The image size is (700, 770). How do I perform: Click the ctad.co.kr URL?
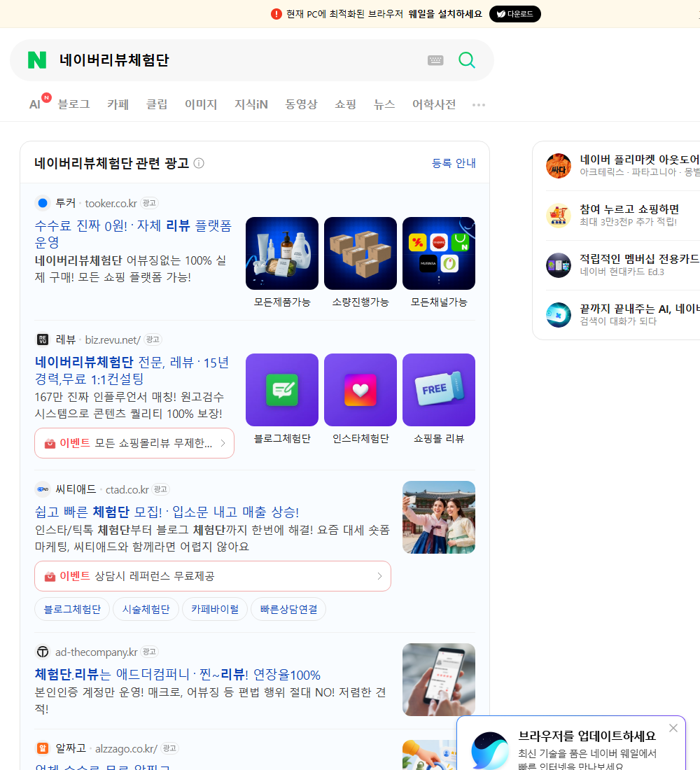[127, 489]
